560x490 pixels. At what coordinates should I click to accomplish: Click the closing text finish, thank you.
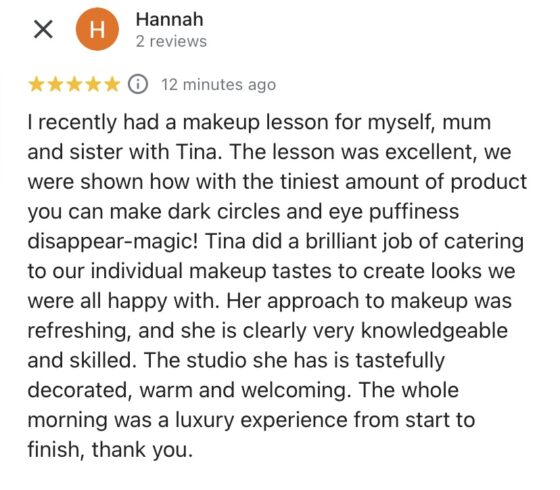point(110,450)
